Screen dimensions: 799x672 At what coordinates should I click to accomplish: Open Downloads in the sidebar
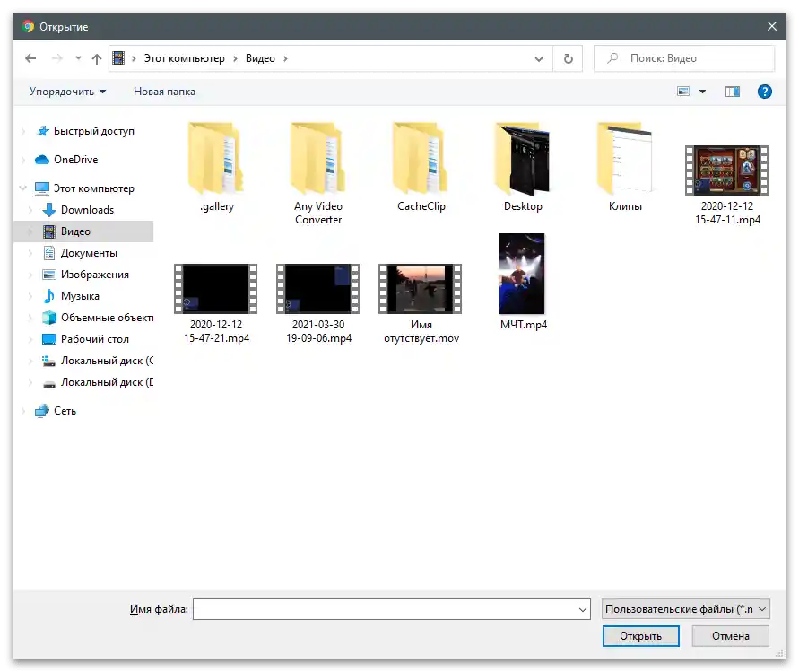(x=87, y=210)
